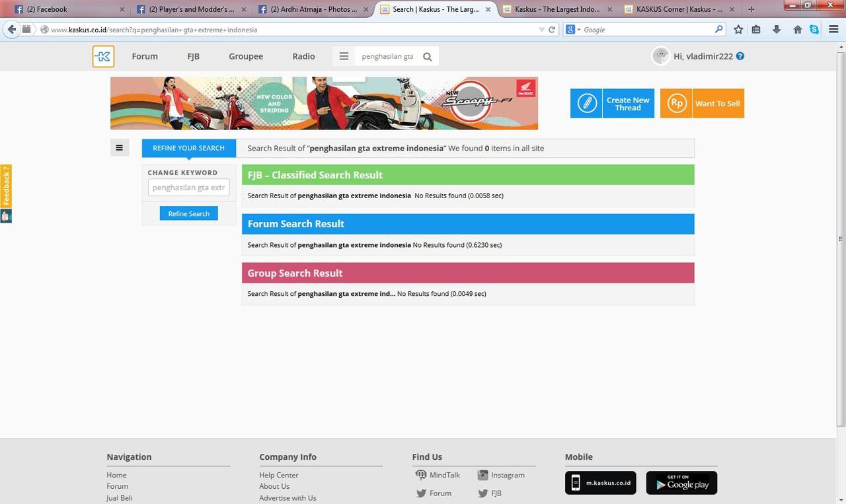Image resolution: width=846 pixels, height=504 pixels.
Task: Open the Feedback side tab
Action: (x=6, y=186)
